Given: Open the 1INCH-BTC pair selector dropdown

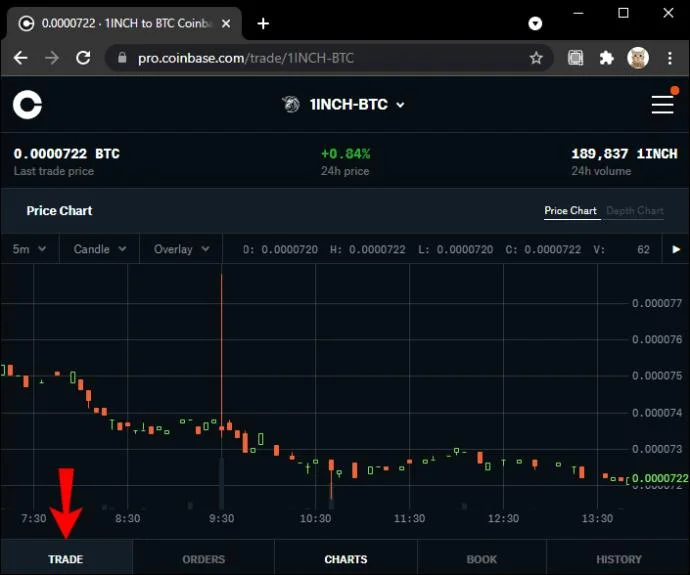Looking at the screenshot, I should (356, 104).
